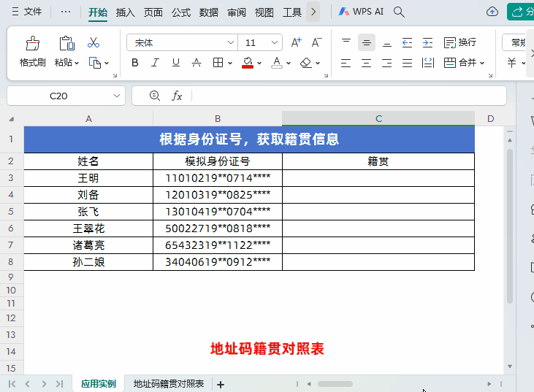Switch to the 公式 (Formulas) tab
Image resolution: width=534 pixels, height=392 pixels.
click(x=181, y=12)
